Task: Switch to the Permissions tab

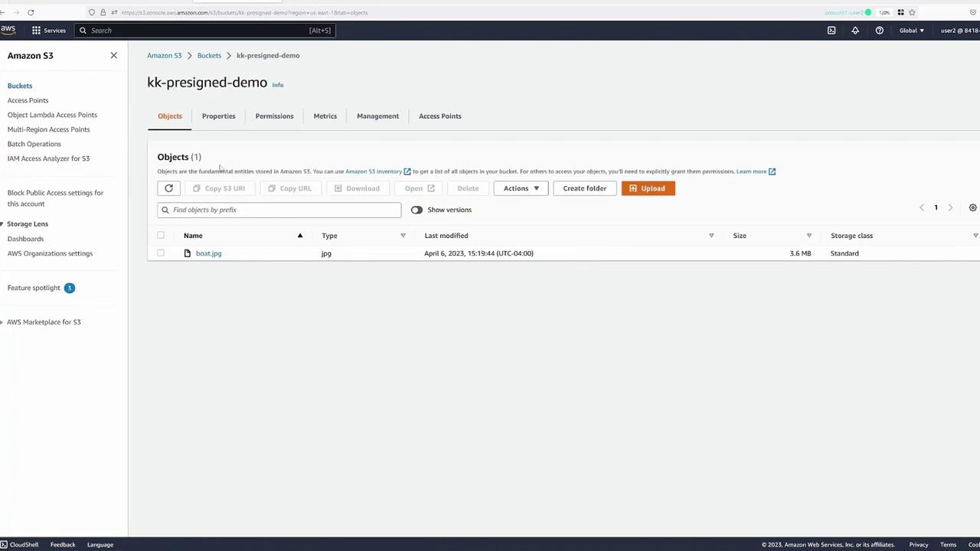Action: (274, 116)
